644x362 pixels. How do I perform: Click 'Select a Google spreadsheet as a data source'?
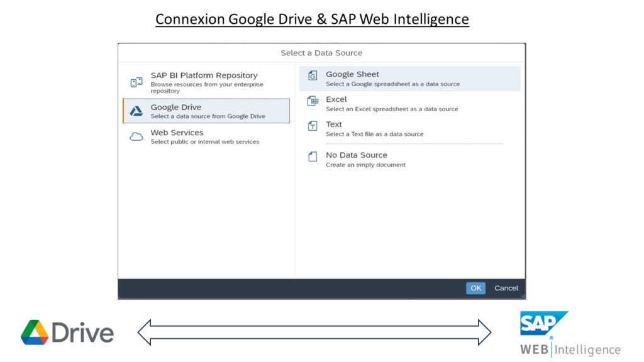pyautogui.click(x=392, y=84)
